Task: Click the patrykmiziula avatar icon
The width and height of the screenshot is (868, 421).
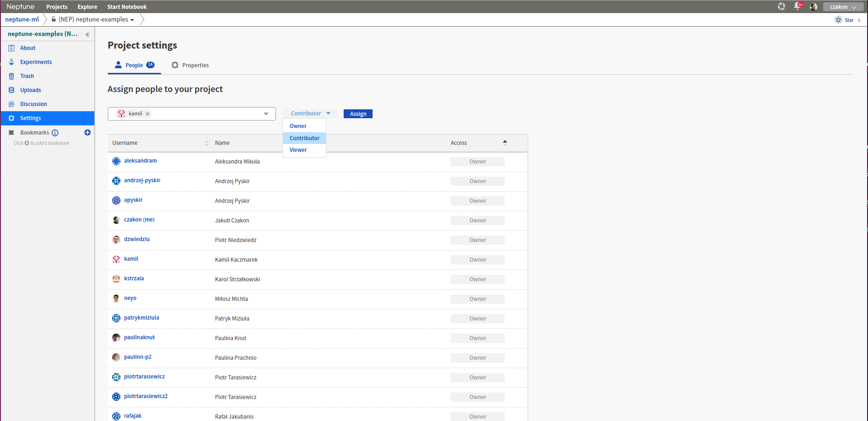Action: click(x=116, y=318)
